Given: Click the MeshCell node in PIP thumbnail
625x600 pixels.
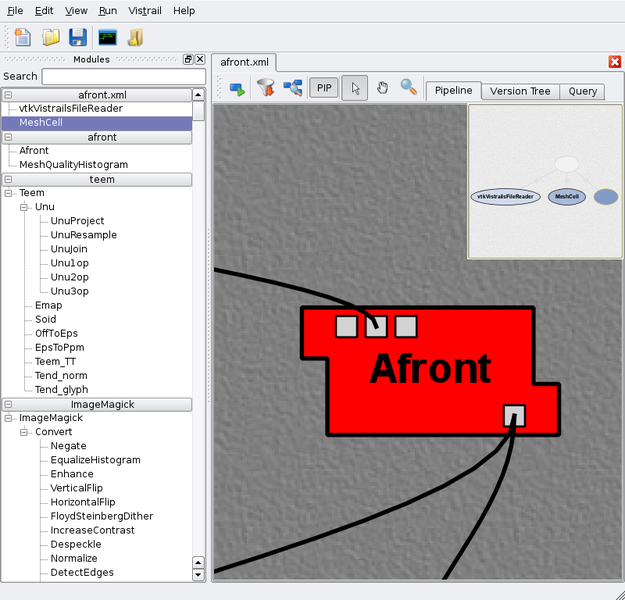Looking at the screenshot, I should point(567,197).
